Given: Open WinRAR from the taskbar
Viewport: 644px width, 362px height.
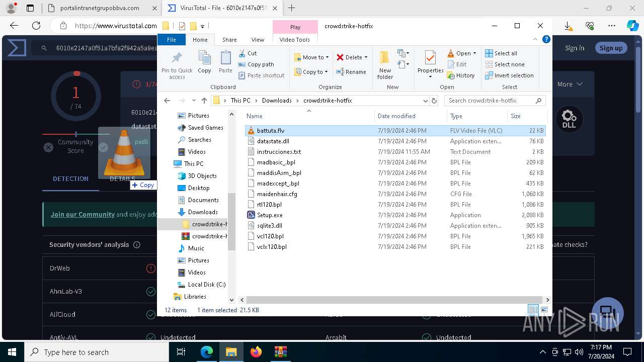Looking at the screenshot, I should (x=280, y=352).
